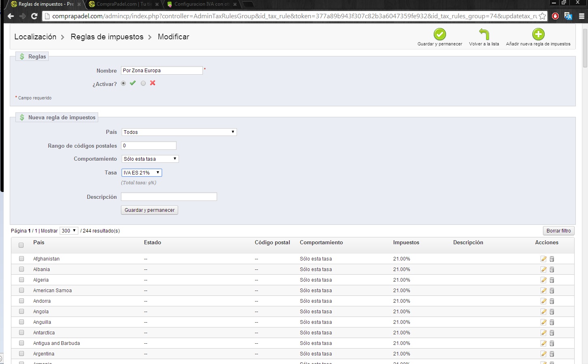Viewport: 588px width, 364px height.
Task: Click the Añadir nueva regla de impuestos icon
Action: coord(538,34)
